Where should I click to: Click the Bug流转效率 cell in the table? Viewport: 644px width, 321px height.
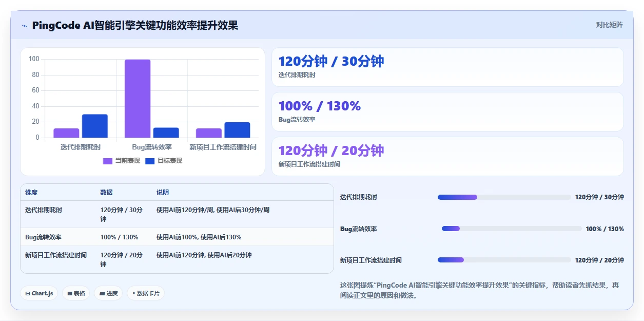pyautogui.click(x=44, y=237)
